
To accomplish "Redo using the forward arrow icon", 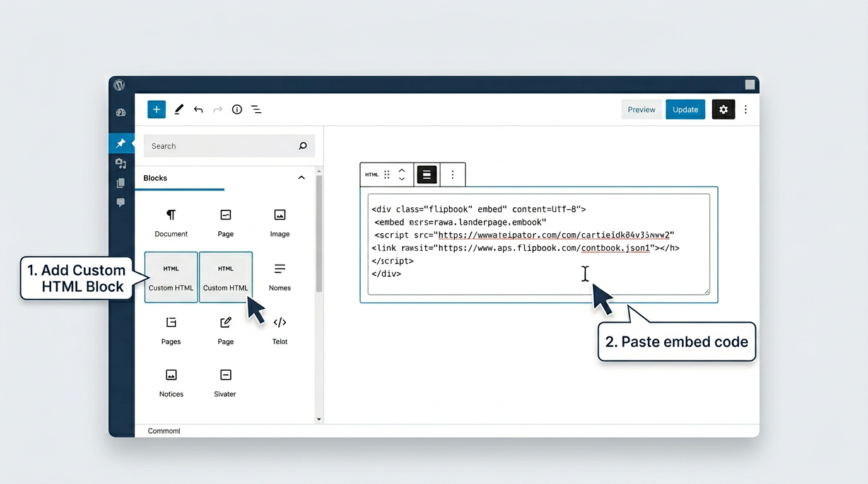I will point(218,109).
